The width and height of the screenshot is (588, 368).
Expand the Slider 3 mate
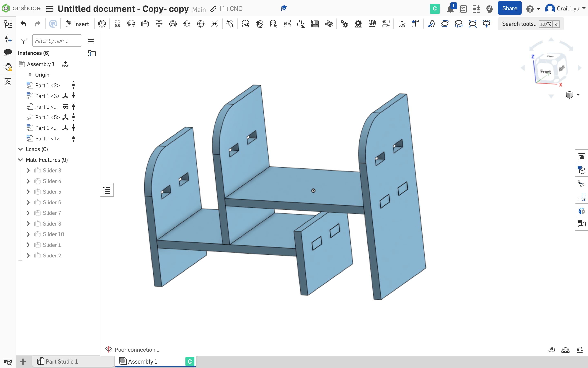tap(28, 171)
